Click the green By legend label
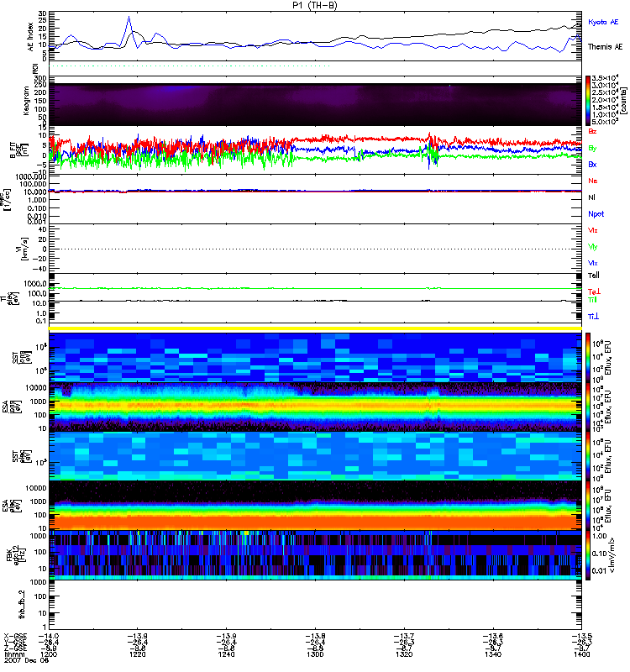This screenshot has height=672, width=630. point(592,148)
